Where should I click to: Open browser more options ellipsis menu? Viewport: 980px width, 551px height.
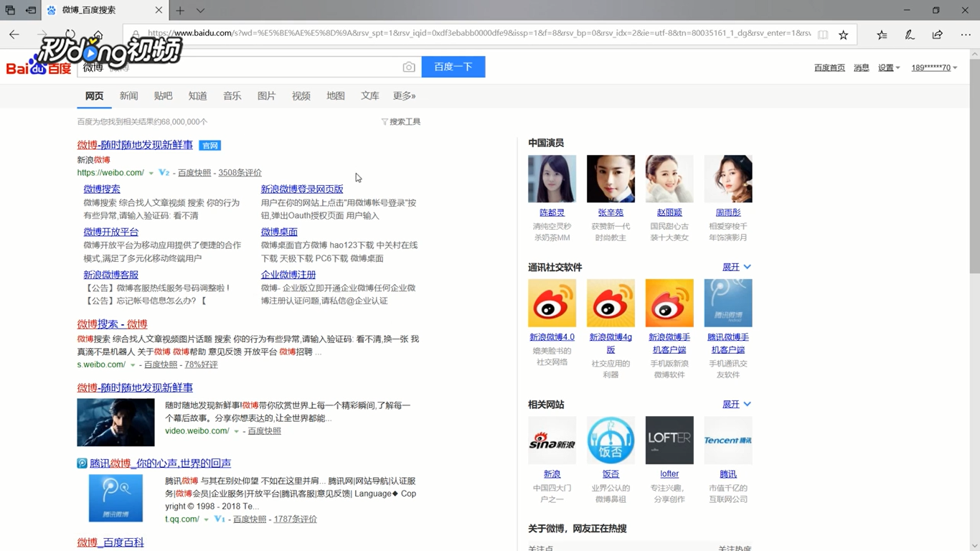966,34
